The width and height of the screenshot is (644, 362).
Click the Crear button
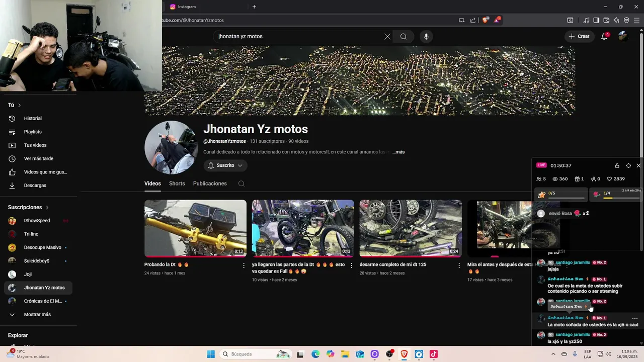pos(579,36)
